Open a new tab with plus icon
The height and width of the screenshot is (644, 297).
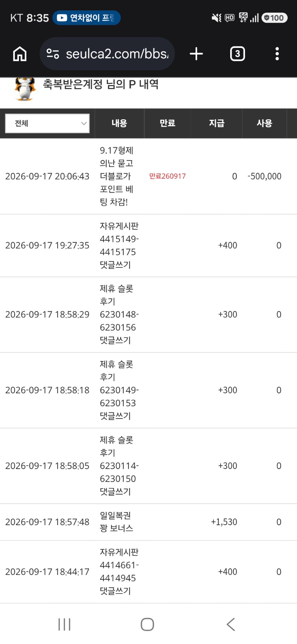[x=196, y=54]
